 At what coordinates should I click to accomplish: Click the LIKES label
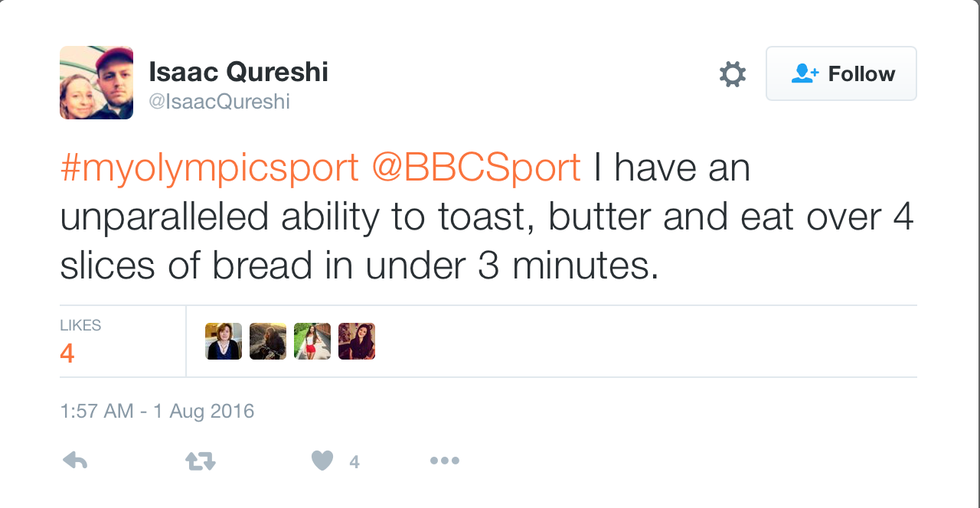tap(80, 325)
